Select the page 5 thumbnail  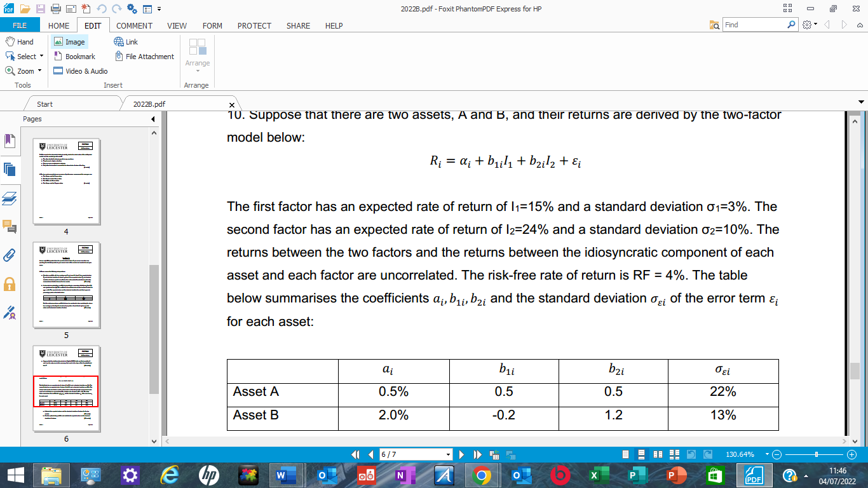tap(66, 285)
